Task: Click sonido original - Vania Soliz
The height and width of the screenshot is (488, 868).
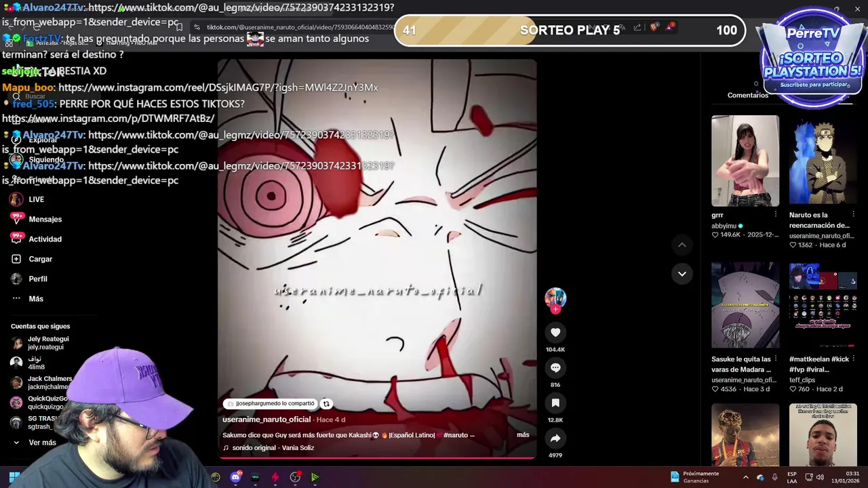Action: click(x=273, y=448)
